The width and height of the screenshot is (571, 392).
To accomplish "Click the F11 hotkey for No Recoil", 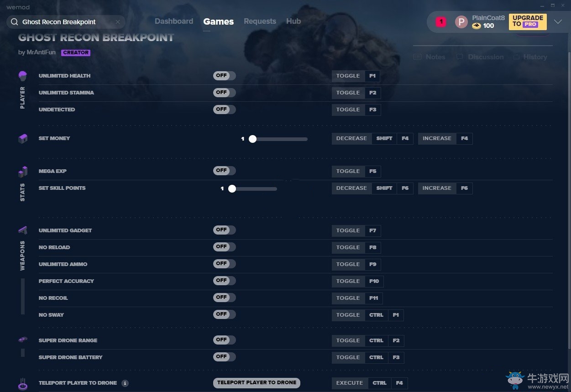I will [x=374, y=298].
